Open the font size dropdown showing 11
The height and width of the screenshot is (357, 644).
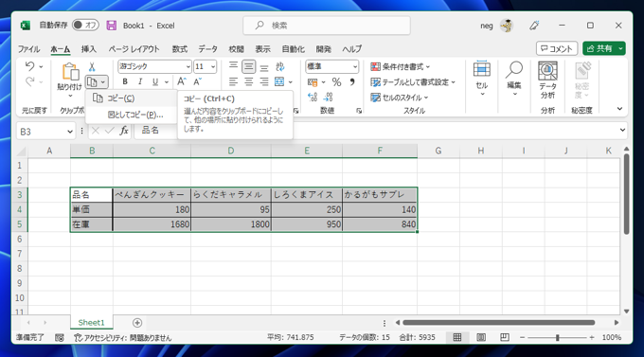[x=213, y=66]
